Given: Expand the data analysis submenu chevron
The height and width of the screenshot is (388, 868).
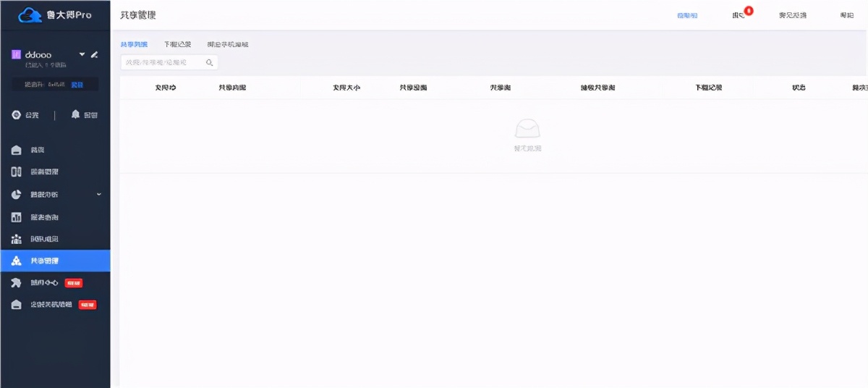Looking at the screenshot, I should pos(99,195).
